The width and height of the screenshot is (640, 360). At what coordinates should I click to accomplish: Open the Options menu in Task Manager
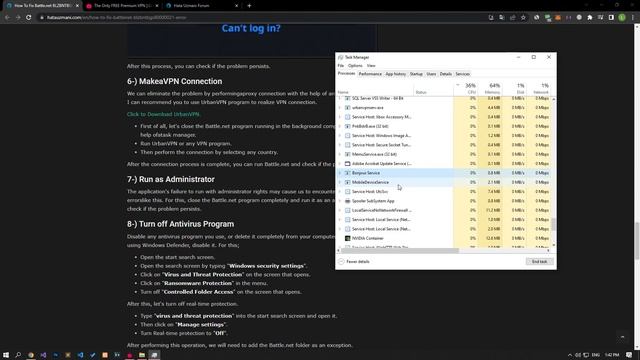pos(355,66)
